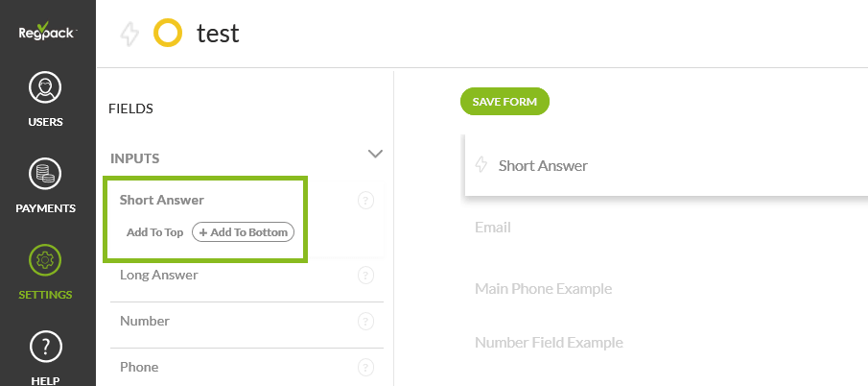Select Number input type in list
Screen dimensions: 868x386
[x=145, y=322]
